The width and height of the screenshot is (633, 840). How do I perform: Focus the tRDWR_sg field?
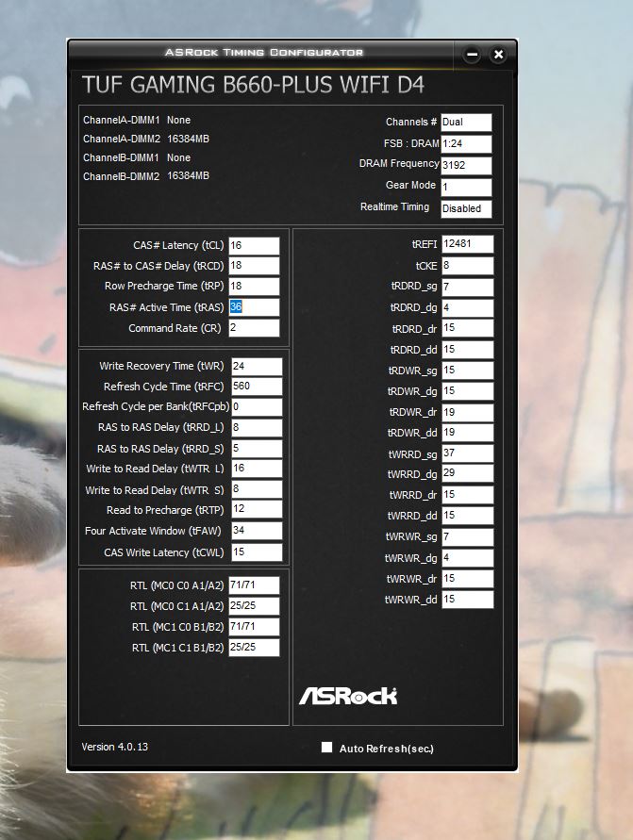[468, 371]
